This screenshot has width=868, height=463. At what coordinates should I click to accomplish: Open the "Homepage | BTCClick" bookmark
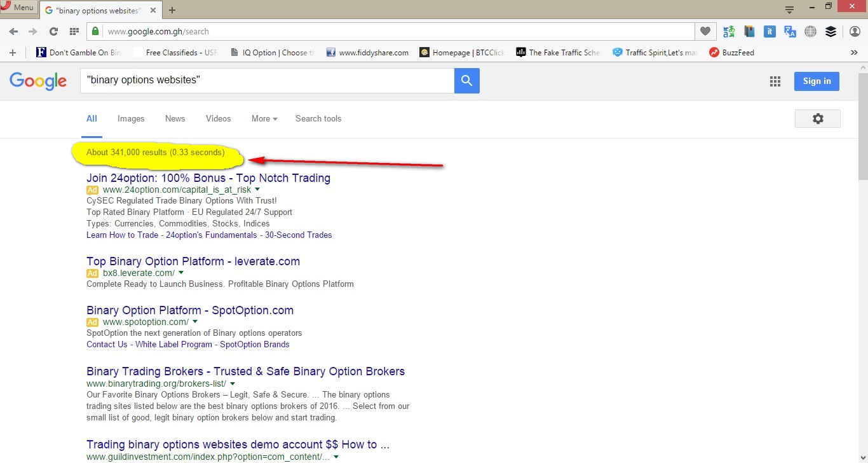click(x=461, y=53)
